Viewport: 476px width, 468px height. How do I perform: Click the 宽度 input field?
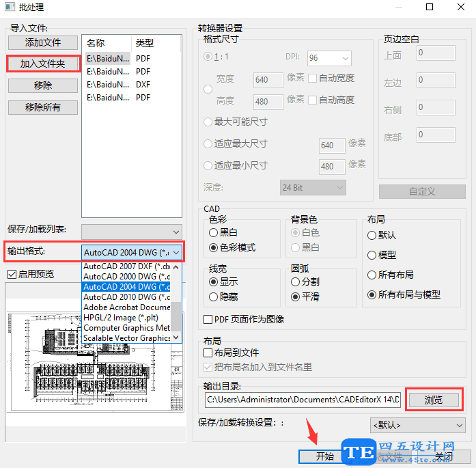[268, 80]
